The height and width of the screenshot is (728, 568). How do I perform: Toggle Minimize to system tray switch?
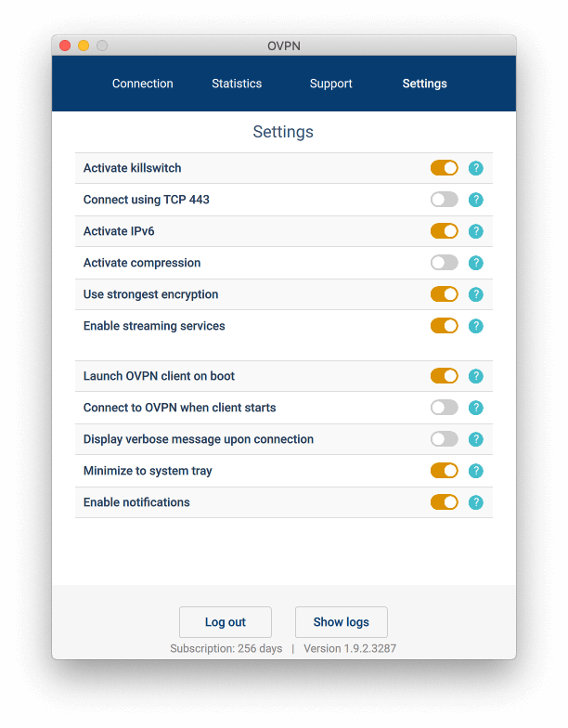click(x=444, y=471)
